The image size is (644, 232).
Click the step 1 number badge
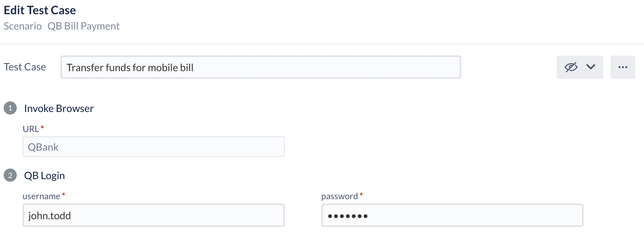[10, 108]
